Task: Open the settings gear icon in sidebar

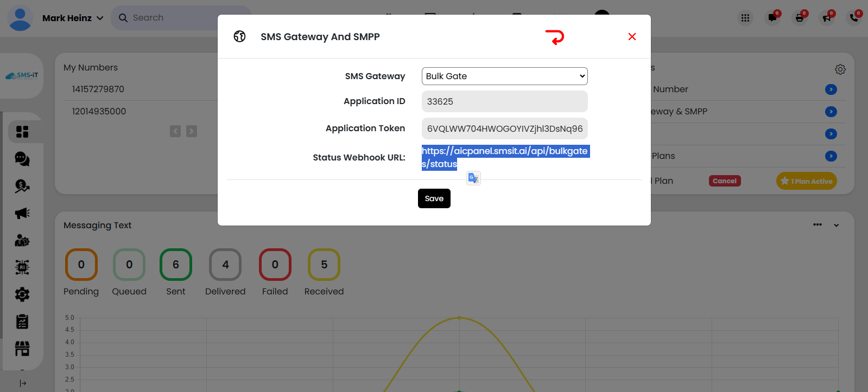Action: (22, 294)
